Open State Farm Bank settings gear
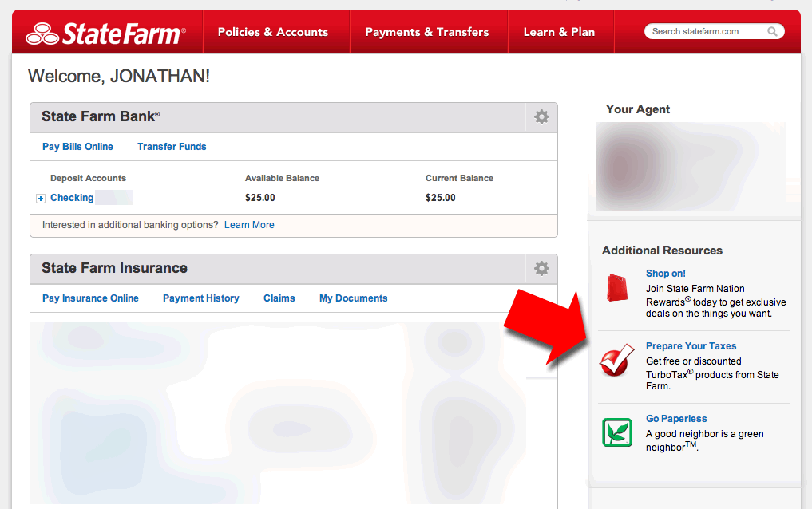The height and width of the screenshot is (509, 812). (x=541, y=117)
